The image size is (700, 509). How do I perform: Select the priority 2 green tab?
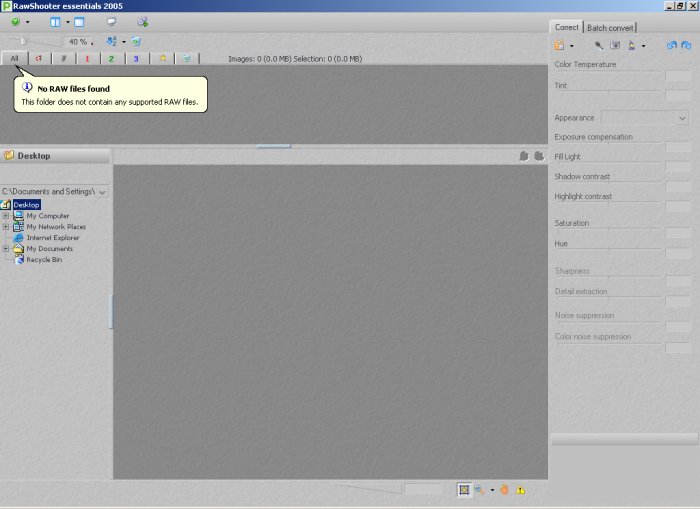(112, 58)
